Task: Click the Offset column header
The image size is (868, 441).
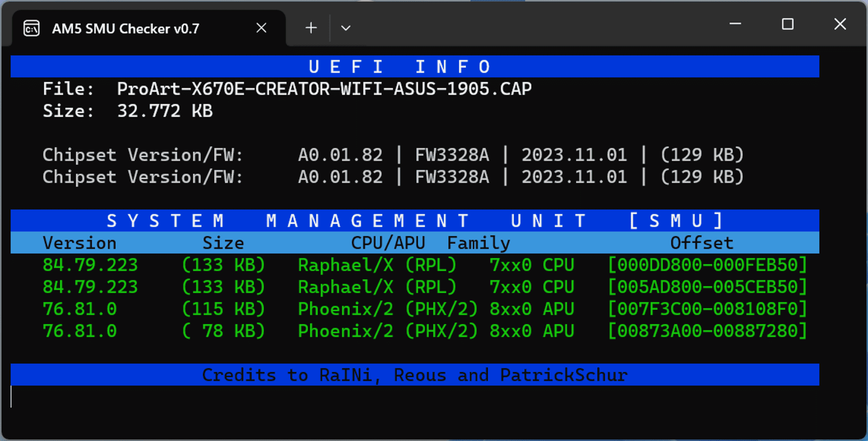Action: tap(702, 243)
